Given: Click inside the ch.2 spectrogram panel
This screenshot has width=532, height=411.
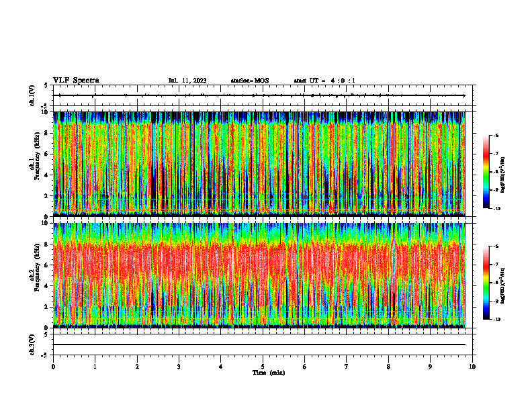Looking at the screenshot, I should point(259,275).
